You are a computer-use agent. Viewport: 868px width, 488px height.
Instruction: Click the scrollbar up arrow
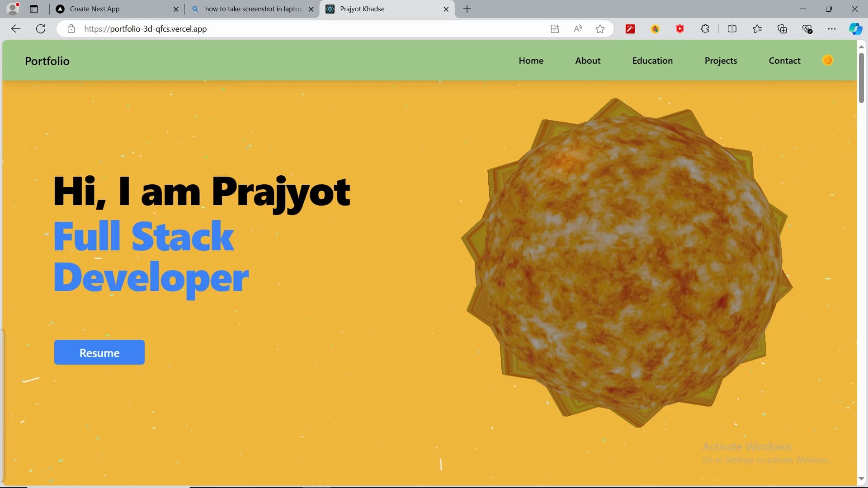[861, 47]
